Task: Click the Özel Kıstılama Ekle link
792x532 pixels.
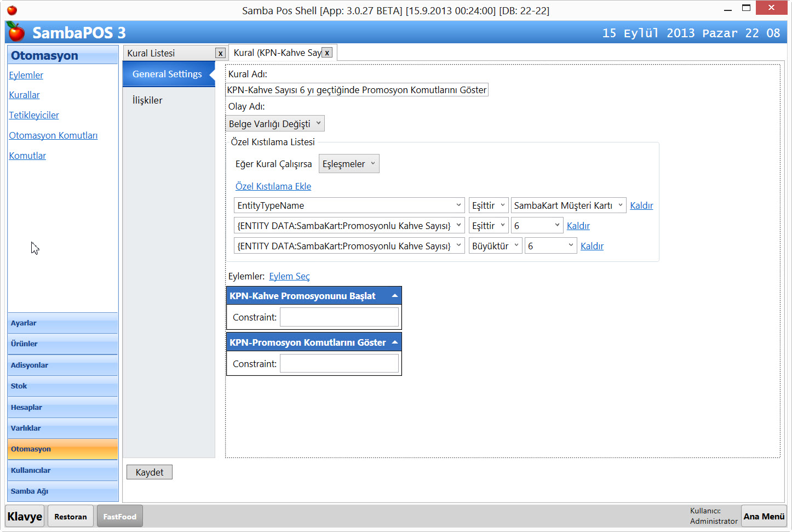Action: [x=273, y=186]
